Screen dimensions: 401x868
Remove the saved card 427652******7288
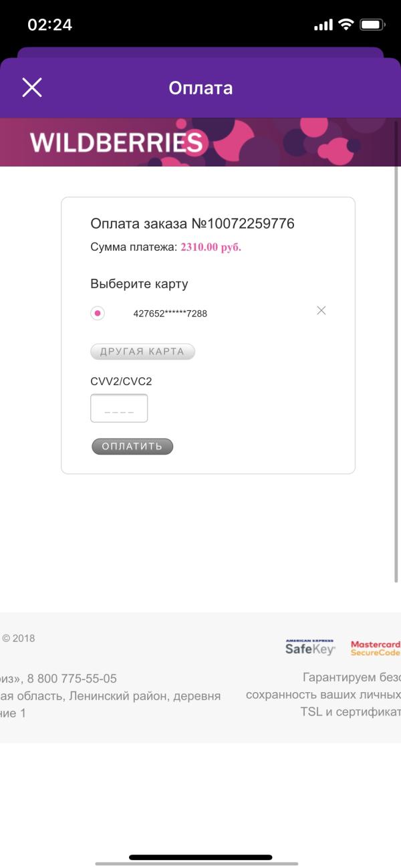(321, 310)
